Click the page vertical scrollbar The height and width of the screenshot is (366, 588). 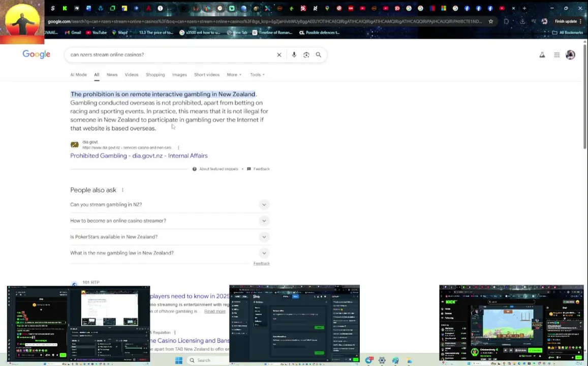coord(585,98)
